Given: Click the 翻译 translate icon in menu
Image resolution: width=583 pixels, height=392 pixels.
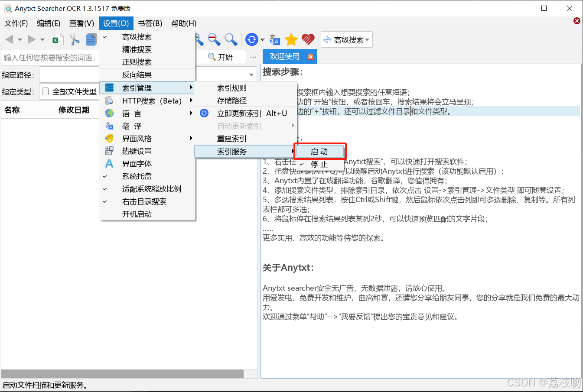Looking at the screenshot, I should pos(109,126).
